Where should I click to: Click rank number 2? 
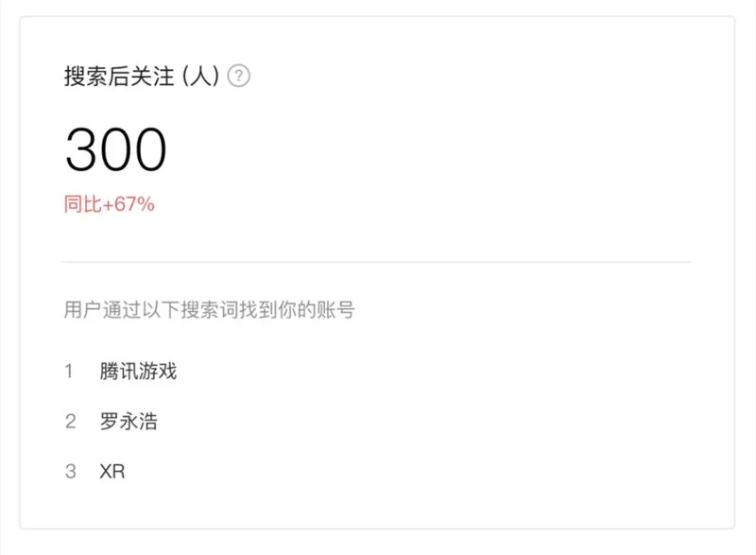tap(70, 422)
